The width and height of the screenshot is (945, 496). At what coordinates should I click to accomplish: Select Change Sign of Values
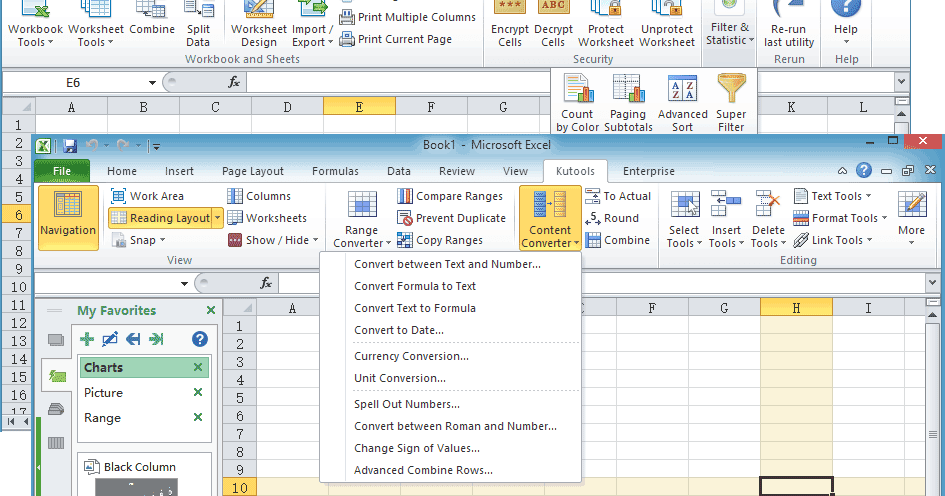[416, 448]
